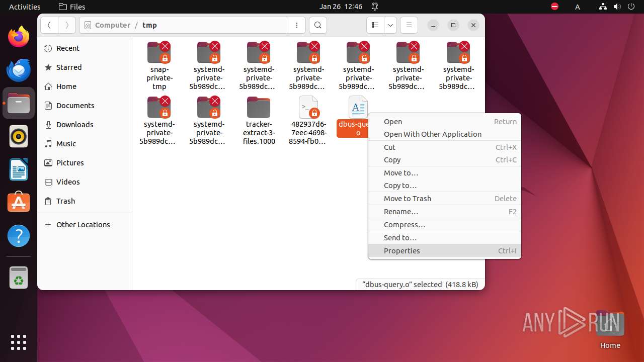
Task: Open Trash in the sidebar
Action: click(x=85, y=201)
